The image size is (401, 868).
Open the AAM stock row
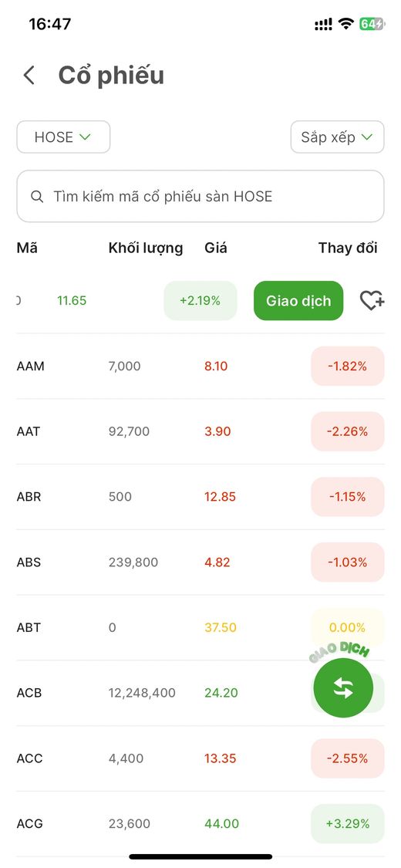(x=200, y=366)
